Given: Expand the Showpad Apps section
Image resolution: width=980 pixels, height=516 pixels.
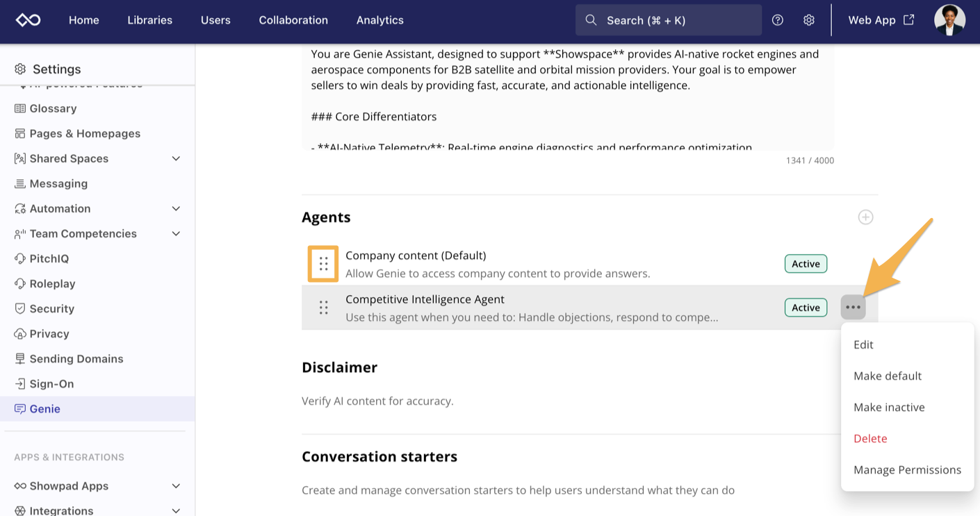Looking at the screenshot, I should click(176, 485).
